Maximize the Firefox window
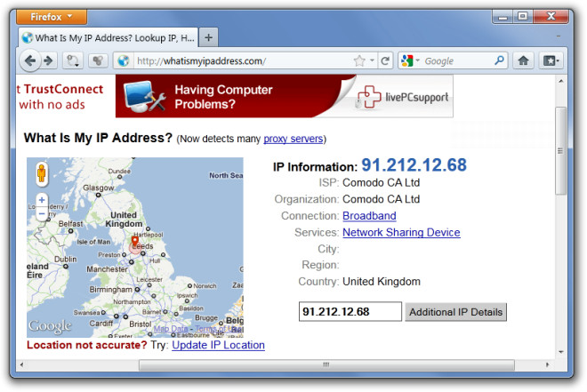Screen dimensions: 587x392 point(523,17)
